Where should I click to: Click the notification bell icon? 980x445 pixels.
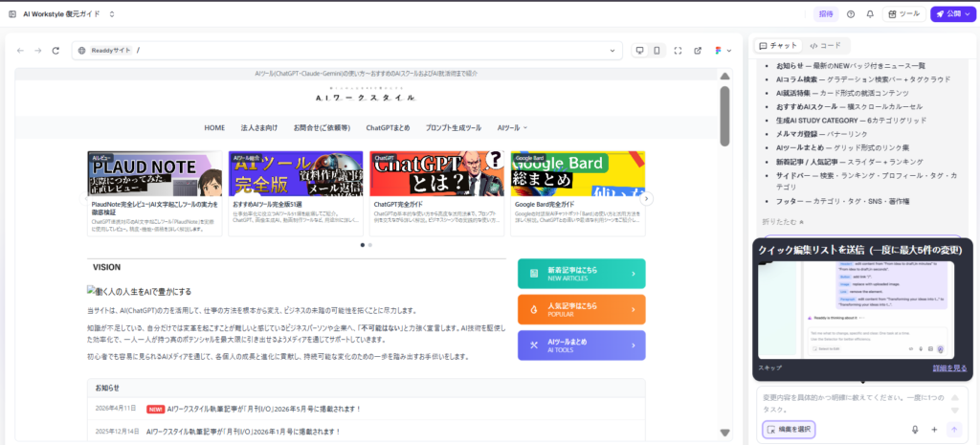click(x=870, y=14)
